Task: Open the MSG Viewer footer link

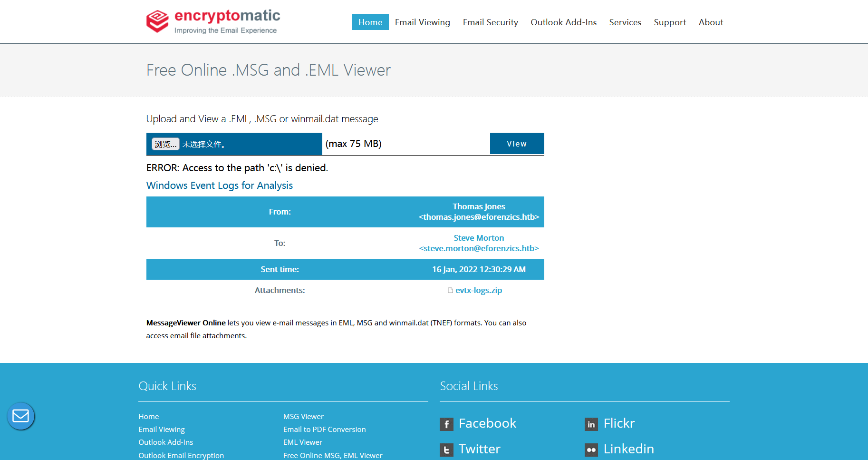Action: (x=303, y=416)
